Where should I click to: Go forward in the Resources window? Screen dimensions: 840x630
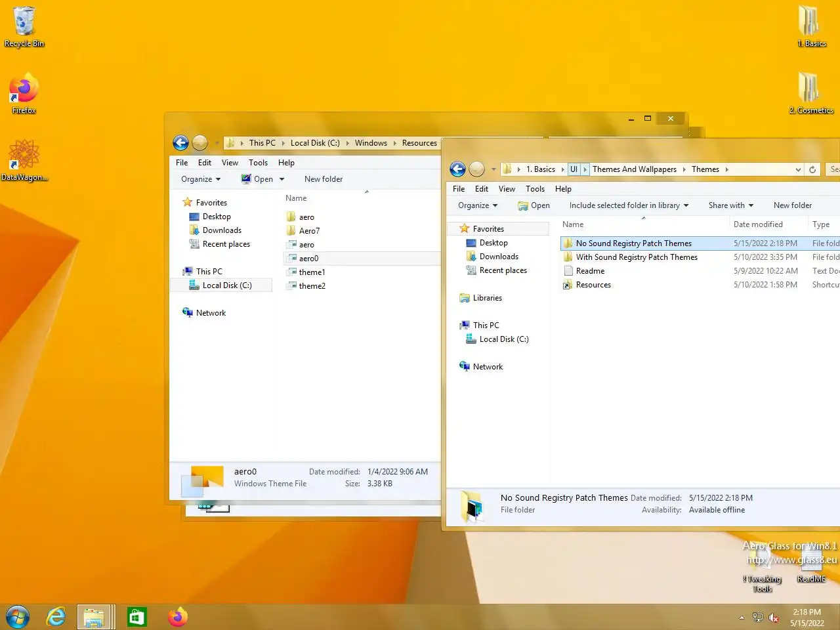tap(200, 143)
